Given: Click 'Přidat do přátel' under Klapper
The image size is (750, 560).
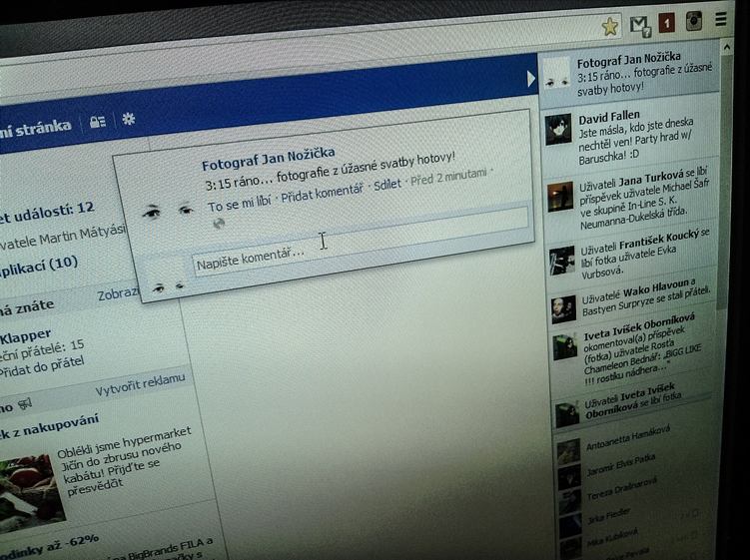Looking at the screenshot, I should pyautogui.click(x=43, y=366).
